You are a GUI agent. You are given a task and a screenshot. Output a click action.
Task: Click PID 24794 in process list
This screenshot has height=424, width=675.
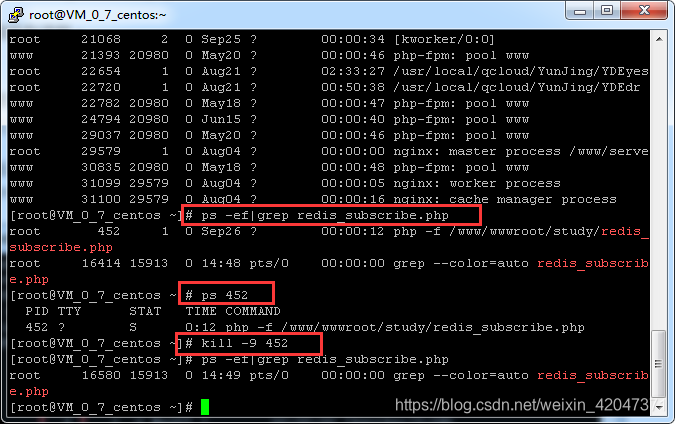(101, 119)
